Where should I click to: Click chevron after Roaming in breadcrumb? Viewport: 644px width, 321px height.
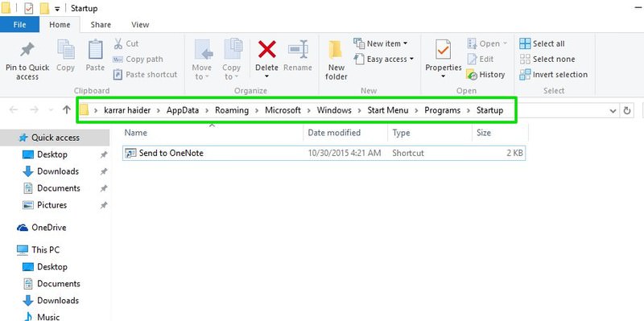[257, 110]
